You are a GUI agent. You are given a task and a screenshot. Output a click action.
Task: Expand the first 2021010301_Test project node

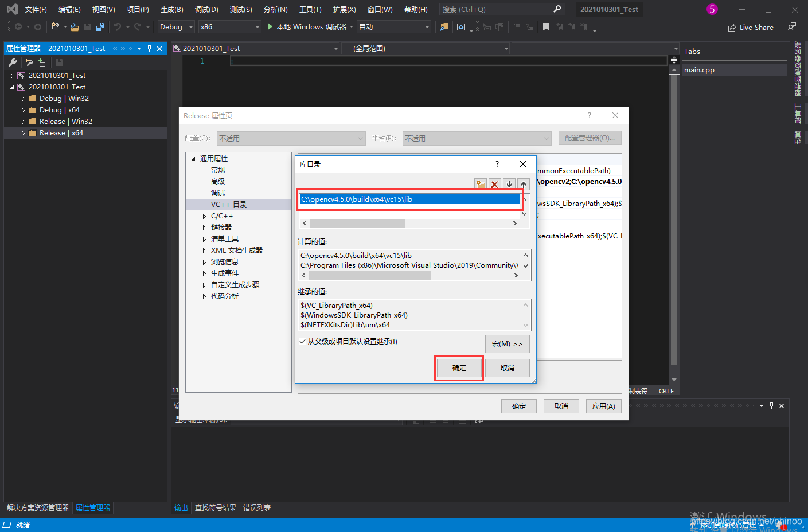pos(12,76)
